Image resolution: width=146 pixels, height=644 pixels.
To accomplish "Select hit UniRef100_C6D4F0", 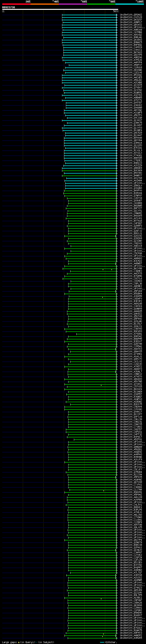I will [131, 299].
